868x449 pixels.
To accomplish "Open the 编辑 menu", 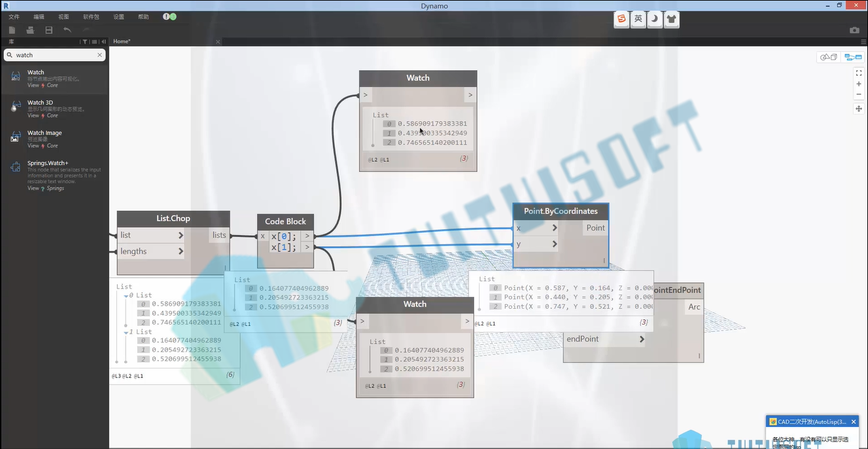I will tap(39, 17).
